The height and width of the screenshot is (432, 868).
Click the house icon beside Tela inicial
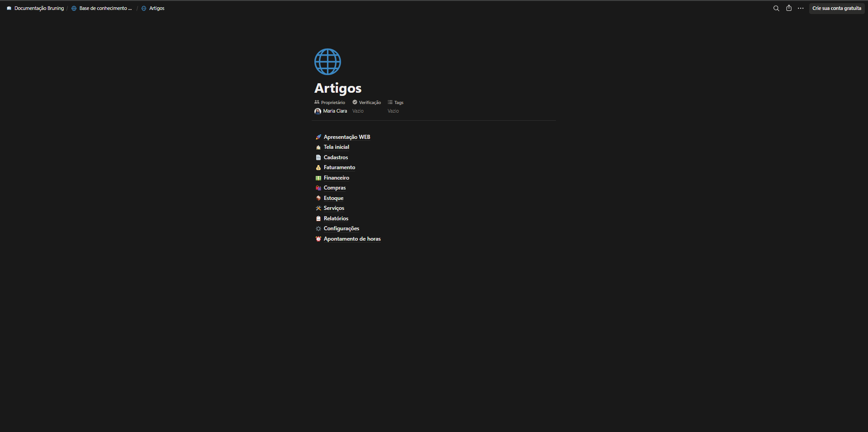tap(318, 147)
